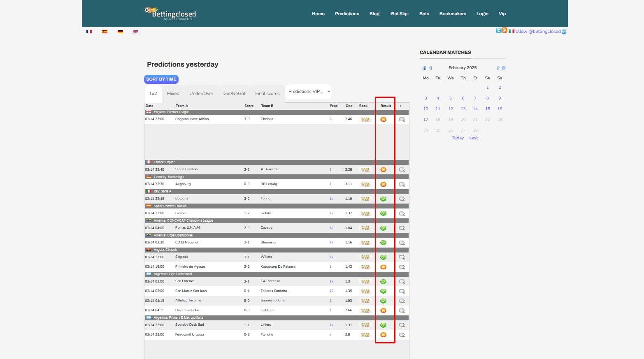Open match details magnifier for Augsburg row
644x359 pixels.
click(402, 184)
